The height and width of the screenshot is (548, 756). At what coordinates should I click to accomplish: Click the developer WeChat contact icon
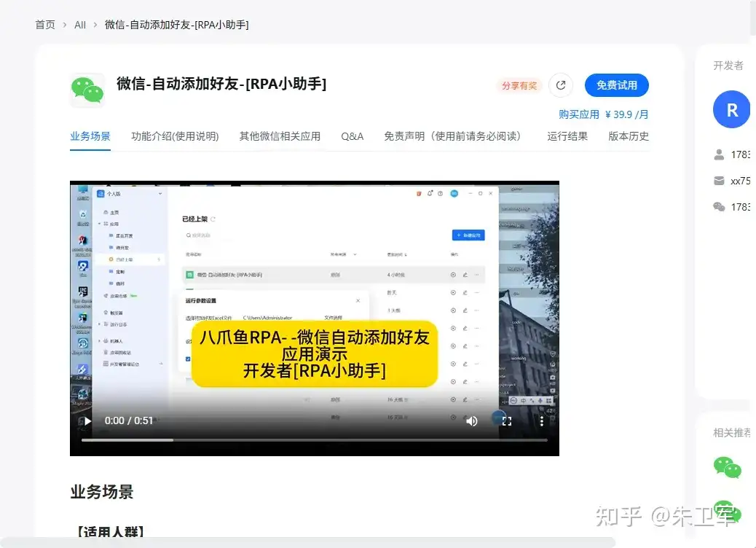click(719, 206)
